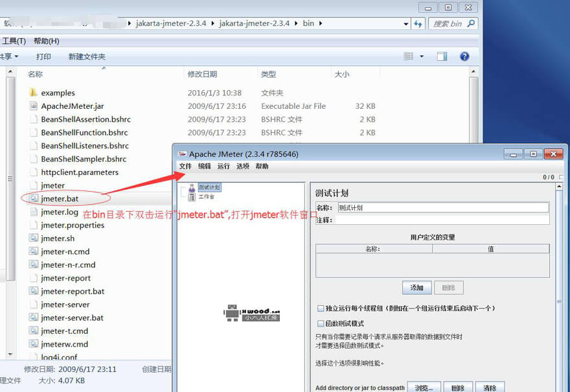Select the httpclient.parameters file name
This screenshot has height=392, width=570.
[x=80, y=172]
